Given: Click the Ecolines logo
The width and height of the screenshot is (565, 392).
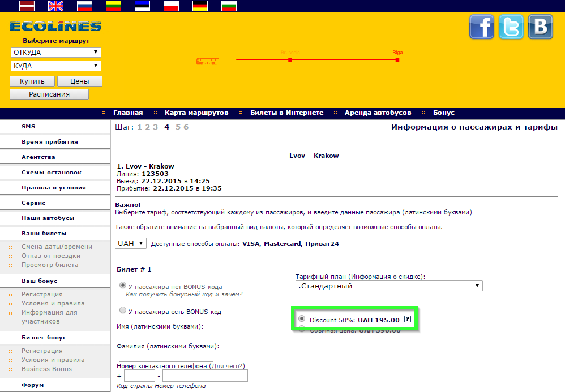Looking at the screenshot, I should coord(55,26).
